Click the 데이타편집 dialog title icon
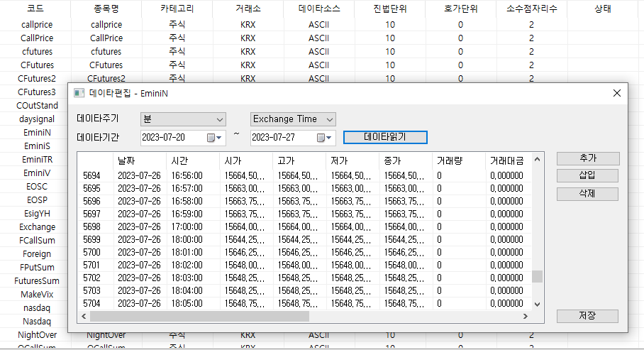 tap(79, 93)
